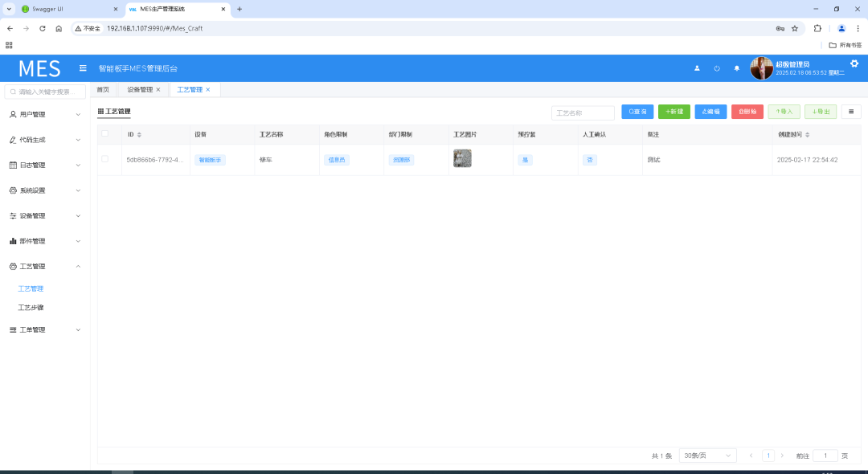The height and width of the screenshot is (474, 868).
Task: Click the power icon in the header
Action: coord(717,68)
